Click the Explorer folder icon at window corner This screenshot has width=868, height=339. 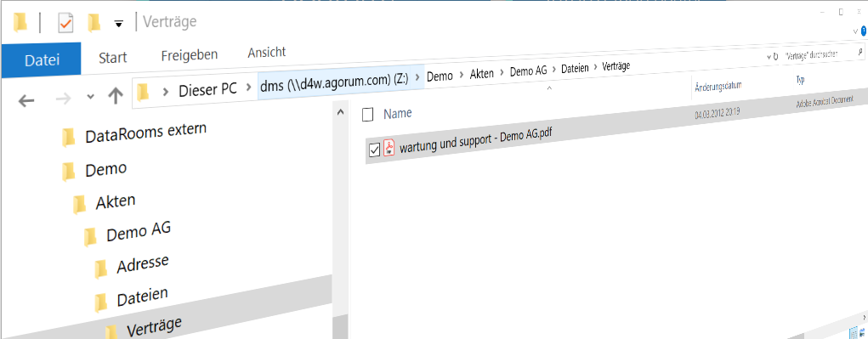click(20, 23)
